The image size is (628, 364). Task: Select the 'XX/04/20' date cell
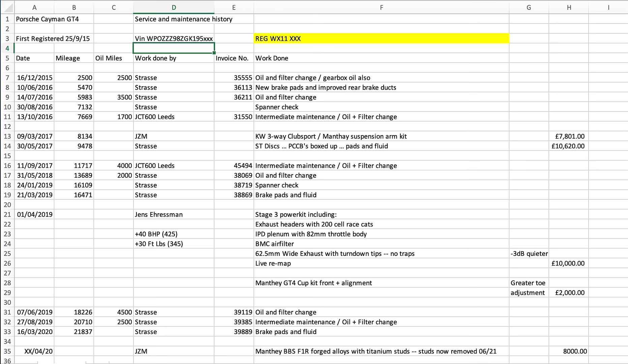[34, 351]
